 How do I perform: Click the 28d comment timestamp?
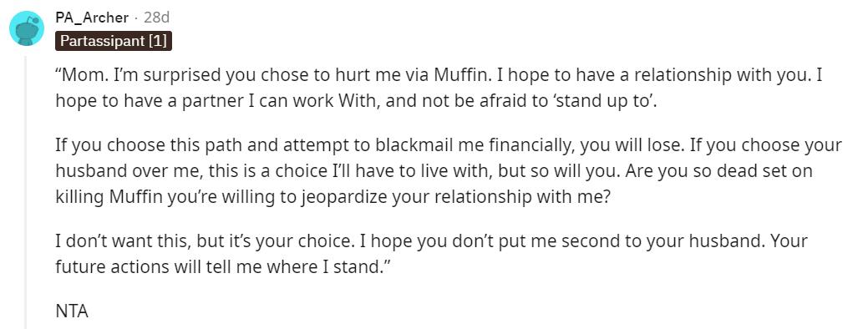coord(157,18)
